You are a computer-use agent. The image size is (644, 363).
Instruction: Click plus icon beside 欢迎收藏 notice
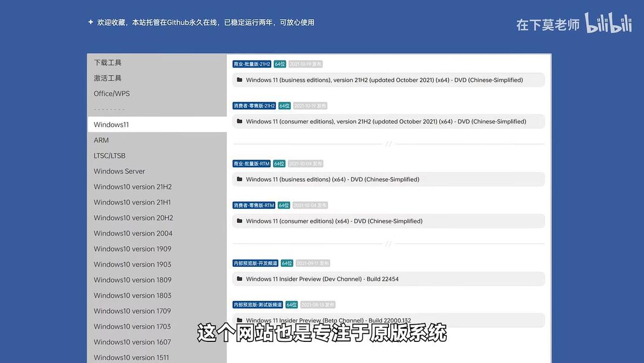click(x=90, y=22)
